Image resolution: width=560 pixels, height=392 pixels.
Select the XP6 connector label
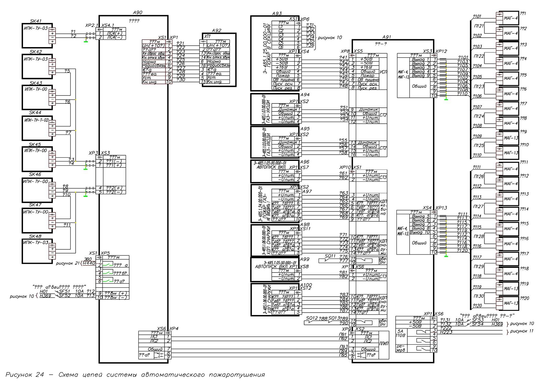click(x=305, y=19)
